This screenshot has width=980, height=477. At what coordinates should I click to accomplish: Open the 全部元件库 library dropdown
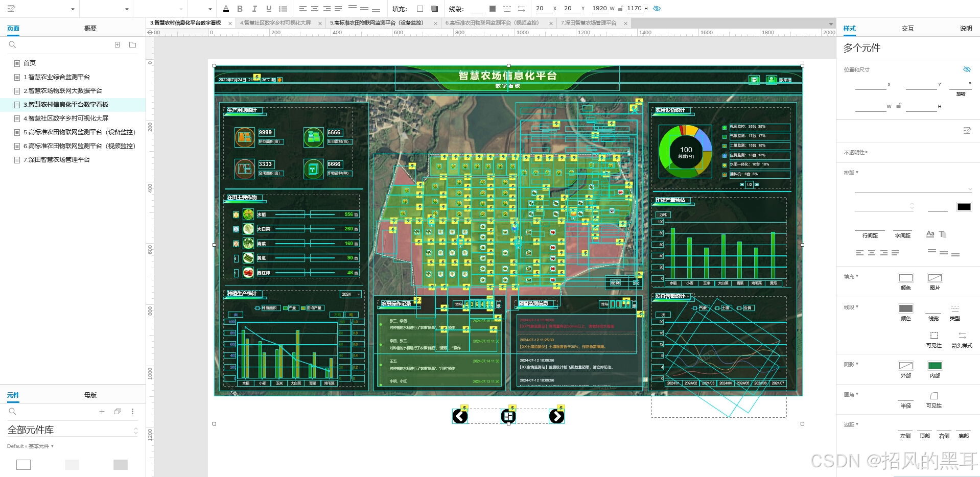[x=135, y=431]
